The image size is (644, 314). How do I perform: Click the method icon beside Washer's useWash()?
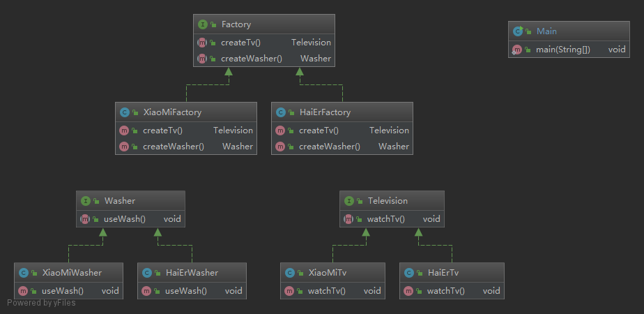click(x=85, y=218)
